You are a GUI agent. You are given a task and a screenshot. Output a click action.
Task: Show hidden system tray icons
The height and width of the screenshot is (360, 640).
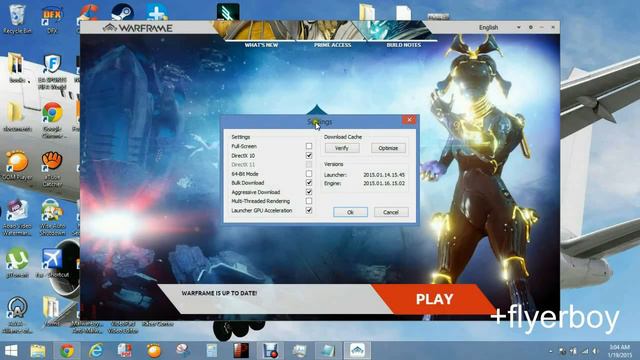[x=551, y=351]
